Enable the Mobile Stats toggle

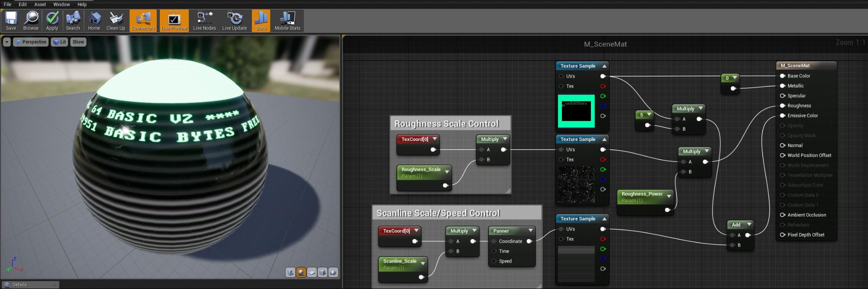click(287, 21)
